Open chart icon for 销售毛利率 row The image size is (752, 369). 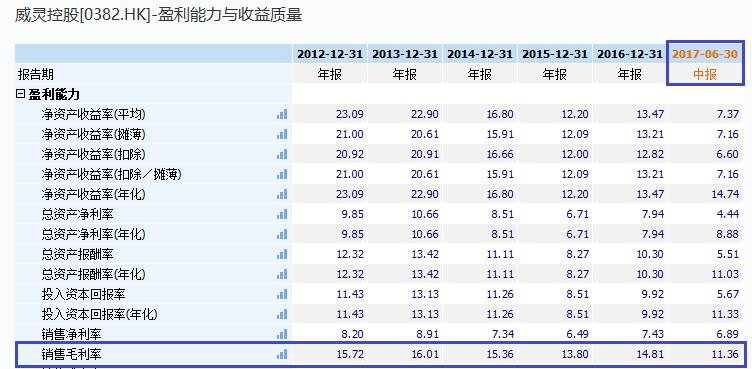click(282, 354)
